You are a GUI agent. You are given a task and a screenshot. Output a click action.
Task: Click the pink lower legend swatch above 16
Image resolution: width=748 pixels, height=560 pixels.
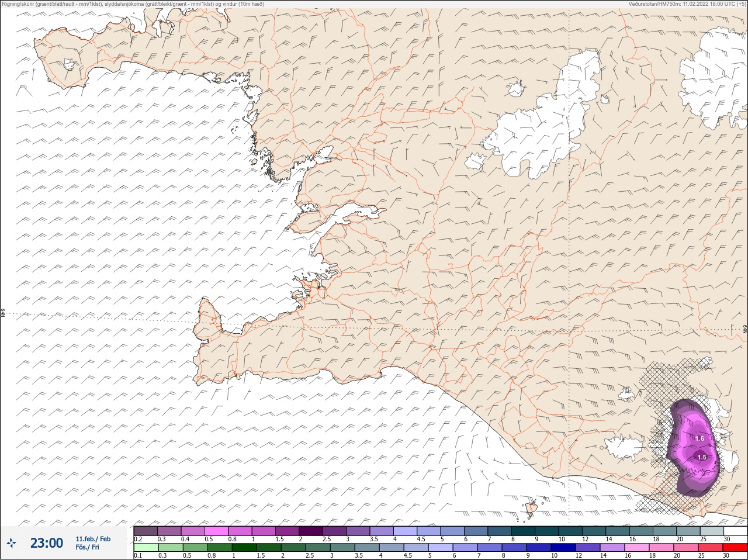click(x=637, y=548)
